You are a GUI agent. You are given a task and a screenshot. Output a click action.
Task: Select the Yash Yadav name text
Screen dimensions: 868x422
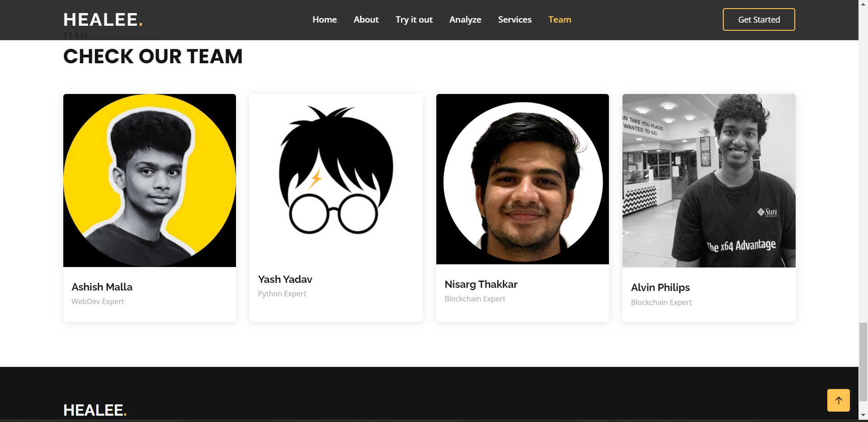click(285, 279)
